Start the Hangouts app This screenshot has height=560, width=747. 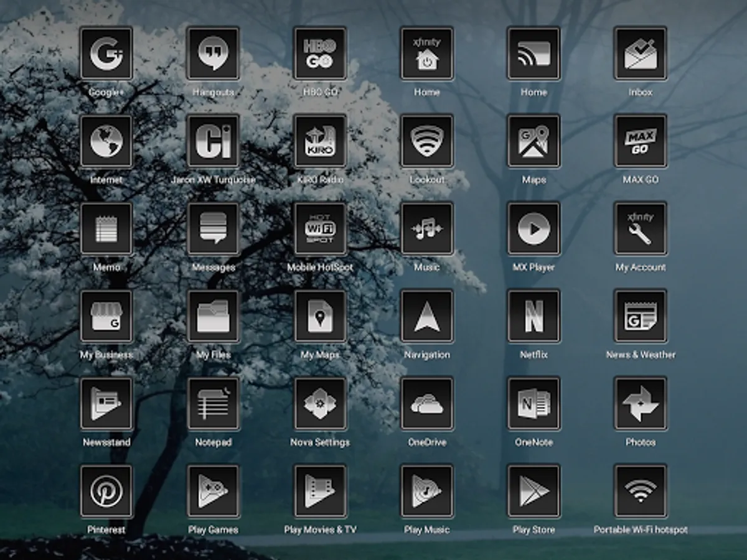(x=213, y=54)
